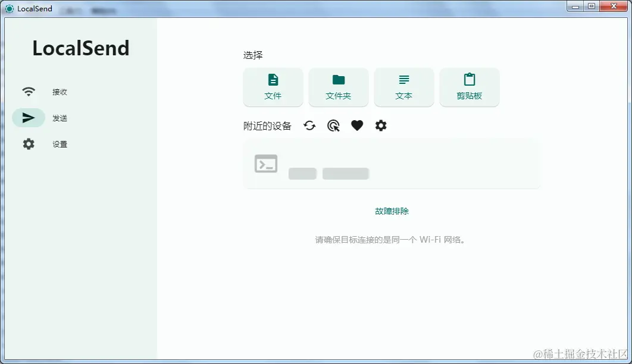
Task: Choose 文件夹 (Folder) to send
Action: pyautogui.click(x=338, y=87)
